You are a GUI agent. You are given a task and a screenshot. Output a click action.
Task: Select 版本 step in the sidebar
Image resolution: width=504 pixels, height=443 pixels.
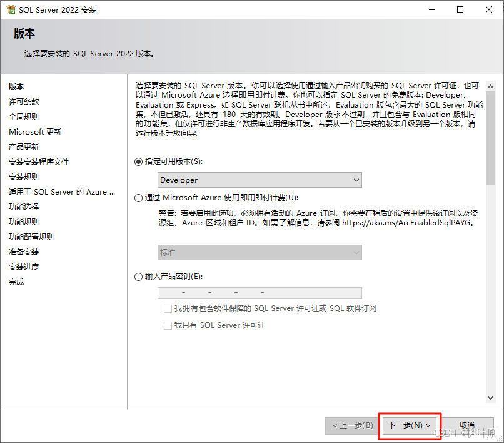point(16,87)
